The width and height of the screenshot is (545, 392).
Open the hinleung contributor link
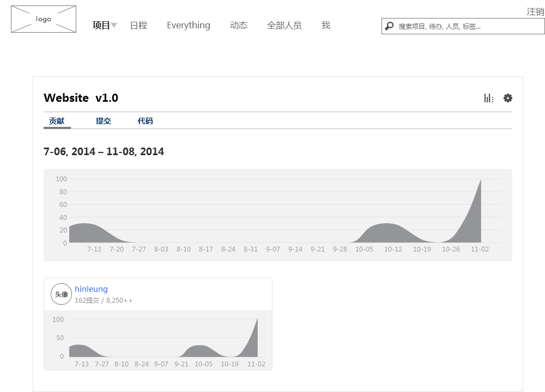[x=91, y=289]
